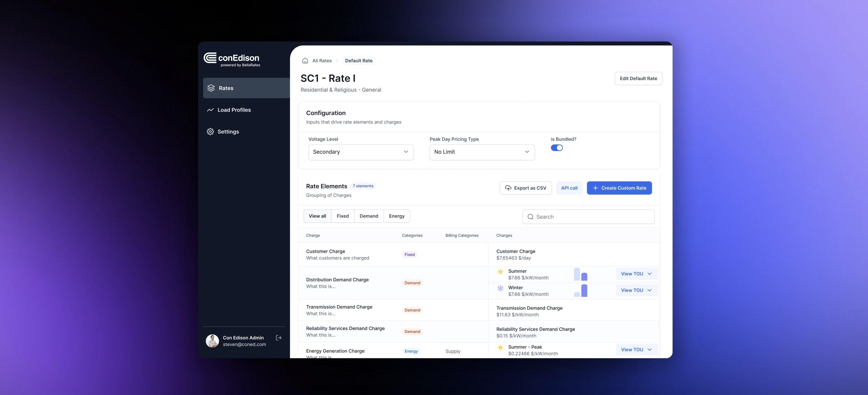Click the snowflake icon beside Winter
Image resolution: width=868 pixels, height=395 pixels.
tap(500, 288)
